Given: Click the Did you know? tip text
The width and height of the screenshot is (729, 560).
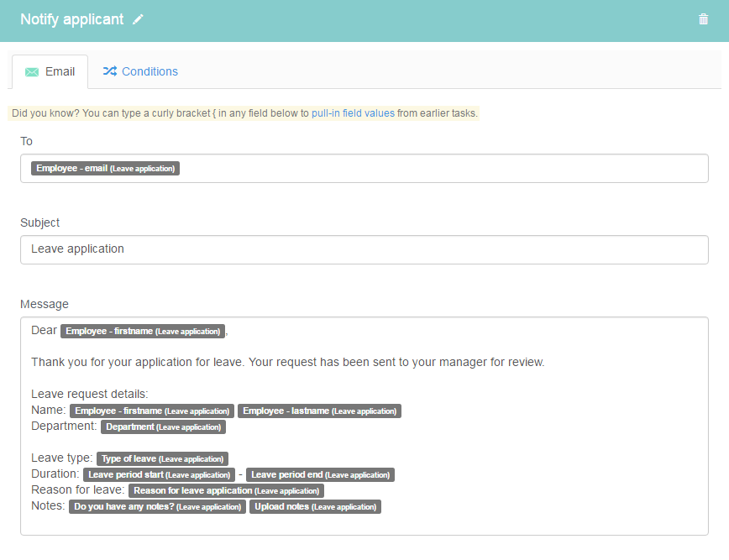Looking at the screenshot, I should pyautogui.click(x=244, y=113).
